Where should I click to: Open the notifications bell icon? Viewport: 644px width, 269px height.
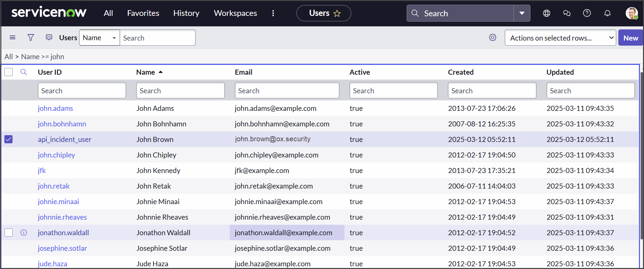click(607, 13)
